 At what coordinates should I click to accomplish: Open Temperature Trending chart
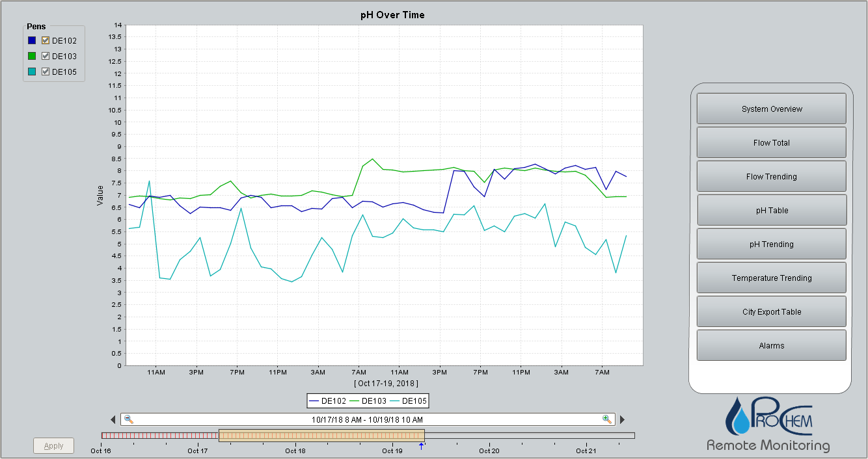point(771,278)
